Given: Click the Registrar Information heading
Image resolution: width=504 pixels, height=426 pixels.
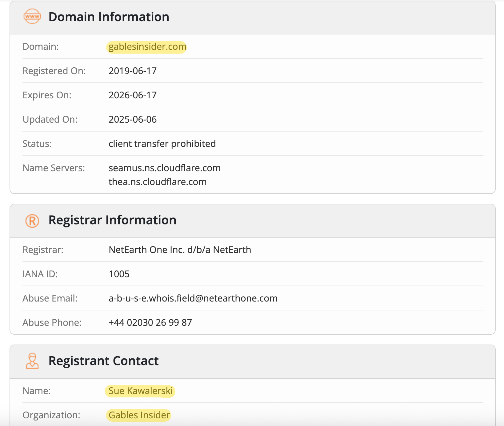Looking at the screenshot, I should pos(112,220).
